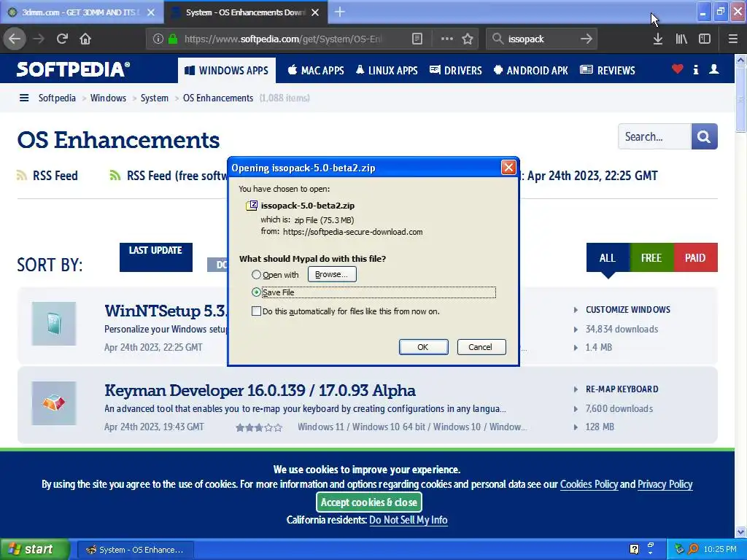
Task: Open Keyman Developer 16.0.139 title link
Action: 260,391
